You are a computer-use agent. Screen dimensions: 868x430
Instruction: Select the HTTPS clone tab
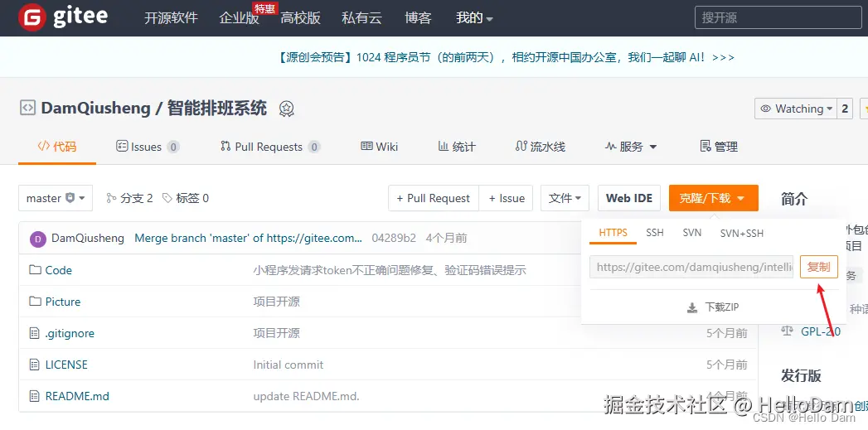[x=613, y=233]
